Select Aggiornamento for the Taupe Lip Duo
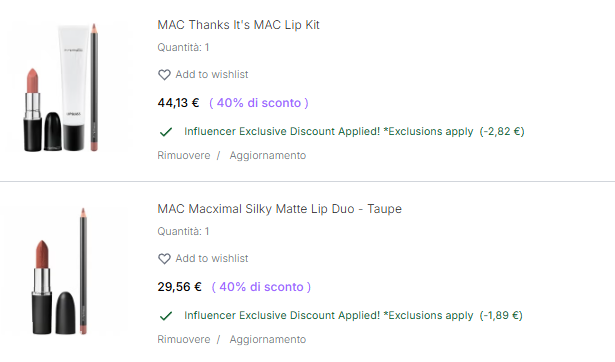This screenshot has height=362, width=615. pyautogui.click(x=268, y=339)
